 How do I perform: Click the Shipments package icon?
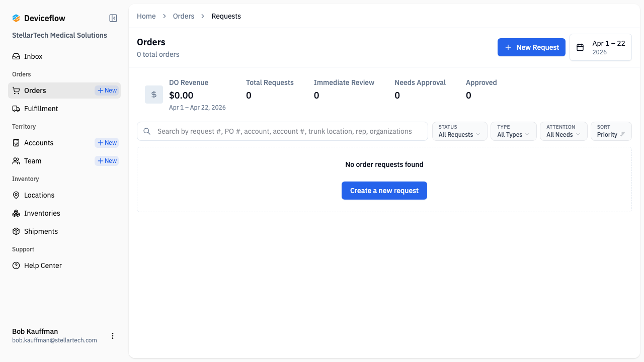[x=16, y=231]
